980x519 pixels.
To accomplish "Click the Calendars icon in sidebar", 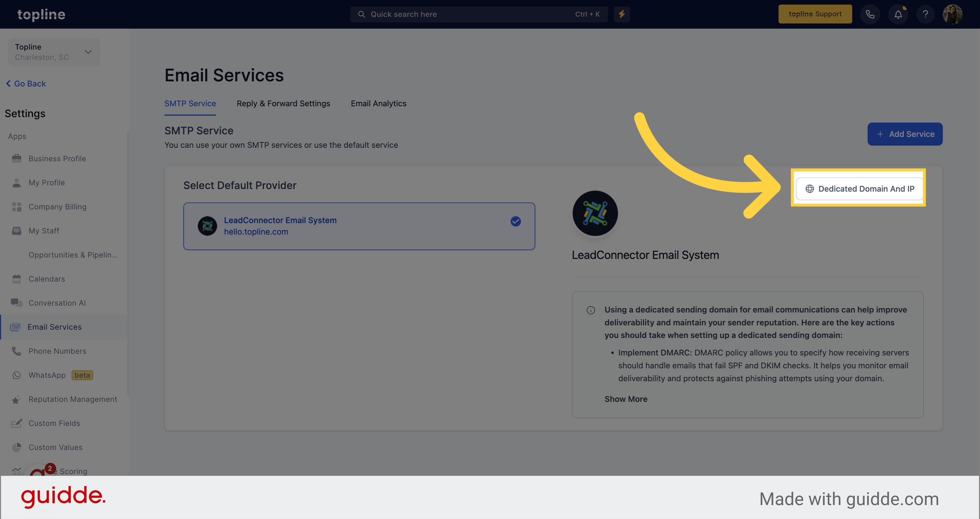I will coord(16,279).
